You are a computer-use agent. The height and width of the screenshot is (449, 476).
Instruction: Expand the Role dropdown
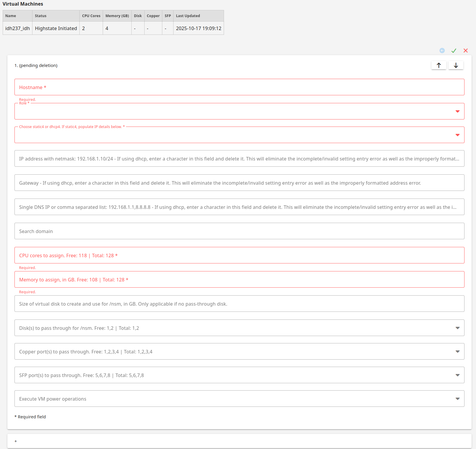(x=457, y=111)
